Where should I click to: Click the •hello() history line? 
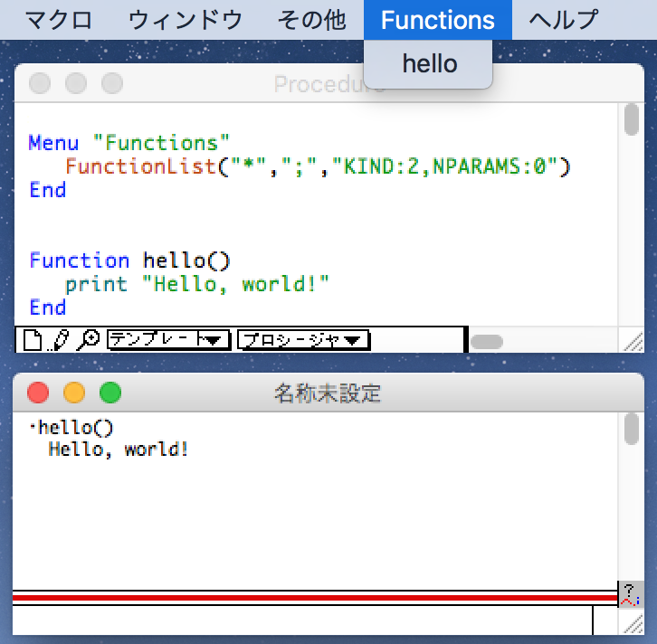[71, 428]
